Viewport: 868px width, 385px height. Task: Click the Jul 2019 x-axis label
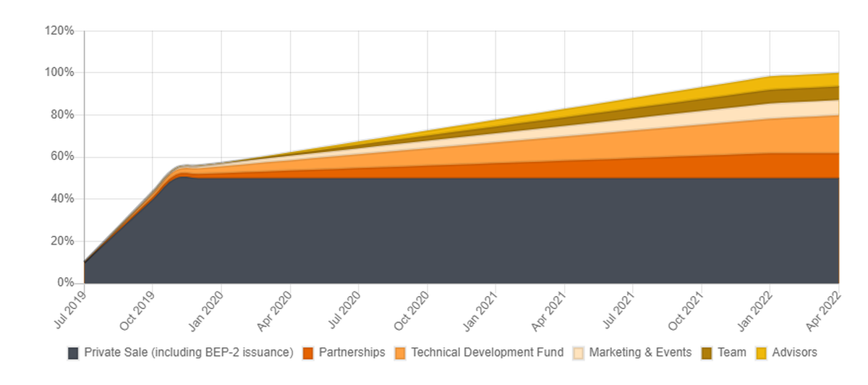pyautogui.click(x=69, y=308)
